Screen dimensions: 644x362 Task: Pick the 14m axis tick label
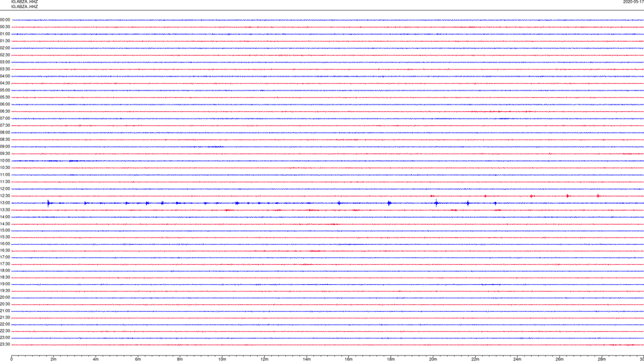click(x=307, y=359)
